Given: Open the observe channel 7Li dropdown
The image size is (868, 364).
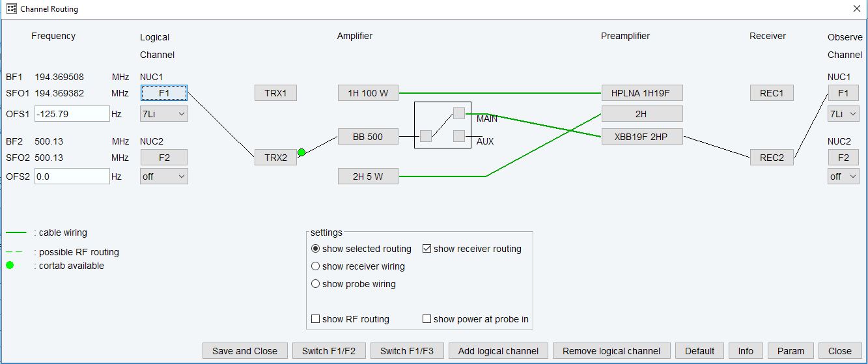Looking at the screenshot, I should tap(843, 114).
